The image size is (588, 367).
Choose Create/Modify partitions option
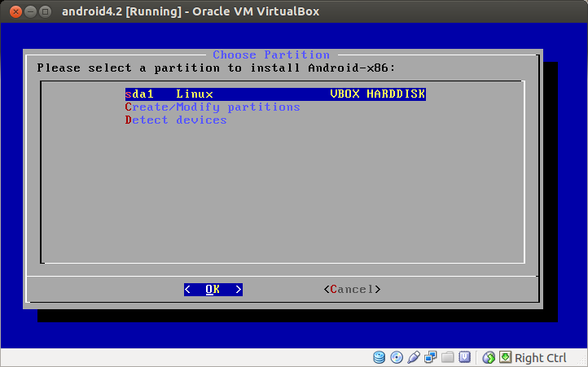213,107
